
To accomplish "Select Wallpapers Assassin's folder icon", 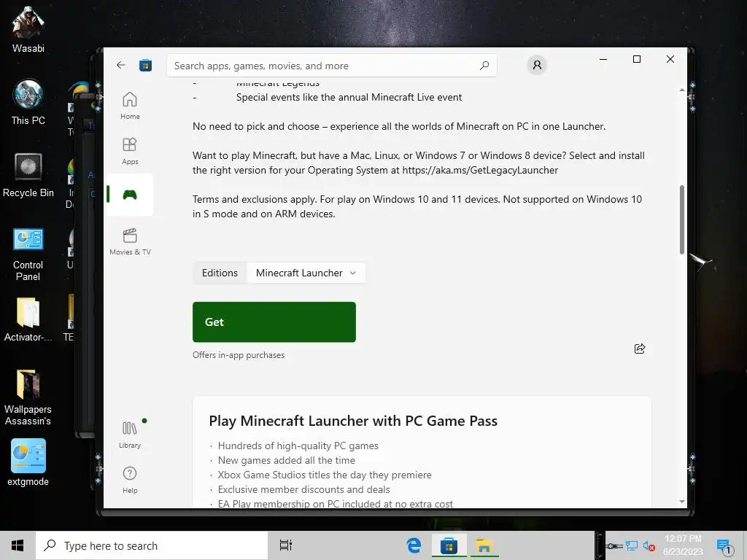I will click(x=28, y=397).
